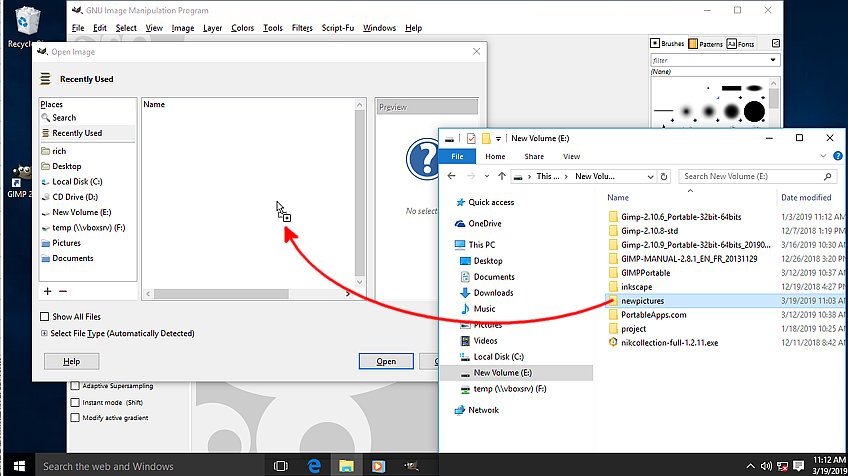Select the large hard round brush

[x=754, y=111]
